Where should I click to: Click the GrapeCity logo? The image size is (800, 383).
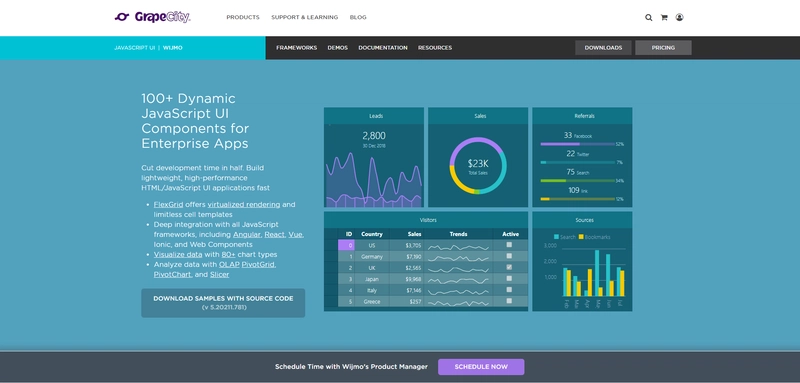click(x=153, y=17)
